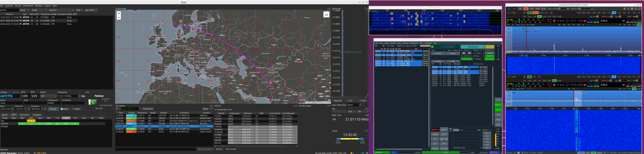Open the User Filter dropdown
This screenshot has height=154, width=644.
[x=91, y=10]
